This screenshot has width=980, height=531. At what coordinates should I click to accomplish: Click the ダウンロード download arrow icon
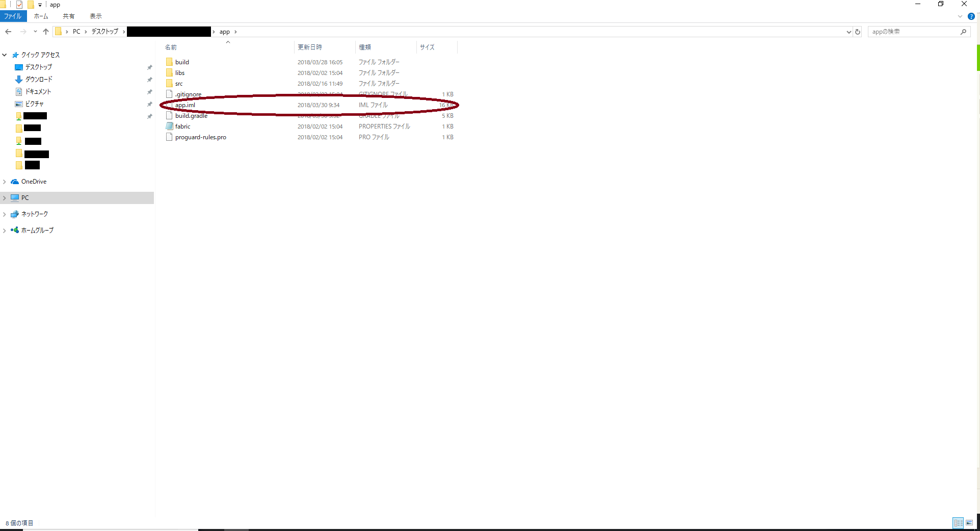click(19, 79)
